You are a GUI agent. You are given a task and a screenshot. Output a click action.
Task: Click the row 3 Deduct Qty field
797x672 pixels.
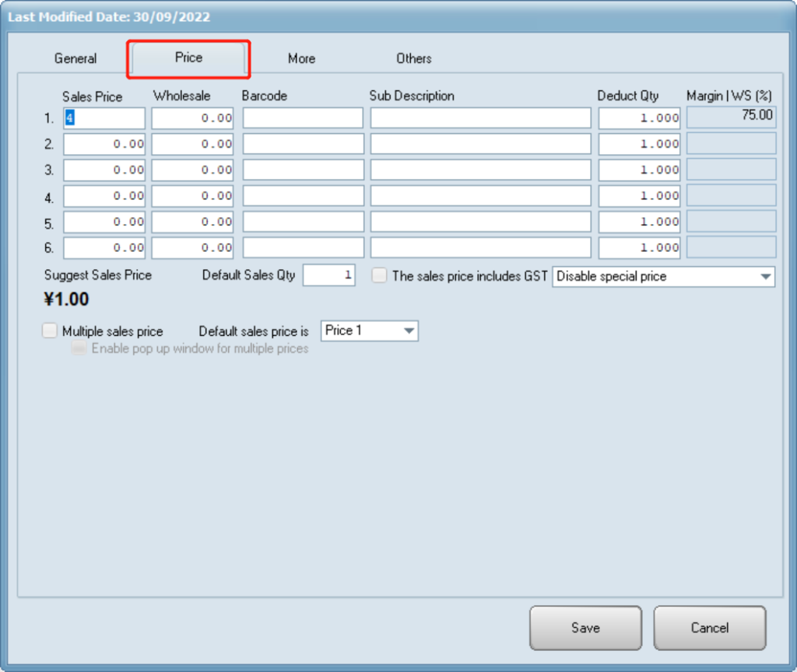639,170
